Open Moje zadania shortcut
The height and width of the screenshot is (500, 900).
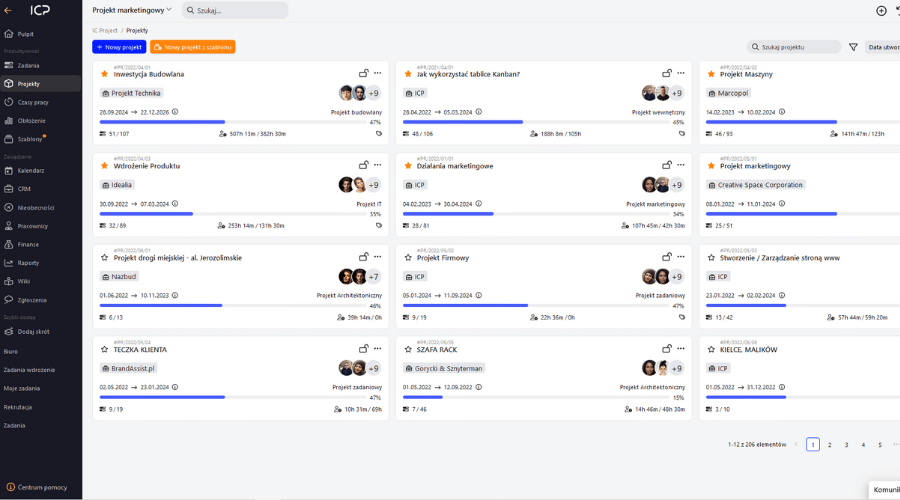tap(22, 388)
